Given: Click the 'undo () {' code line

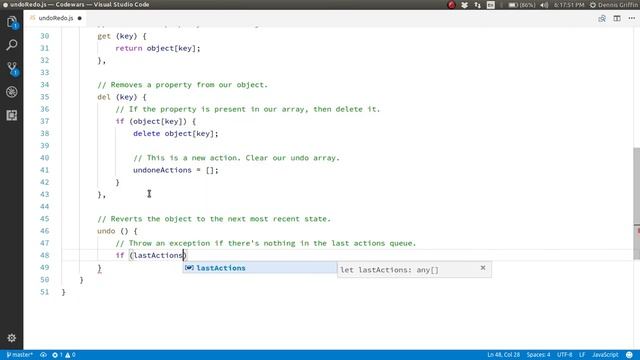Looking at the screenshot, I should (x=118, y=231).
